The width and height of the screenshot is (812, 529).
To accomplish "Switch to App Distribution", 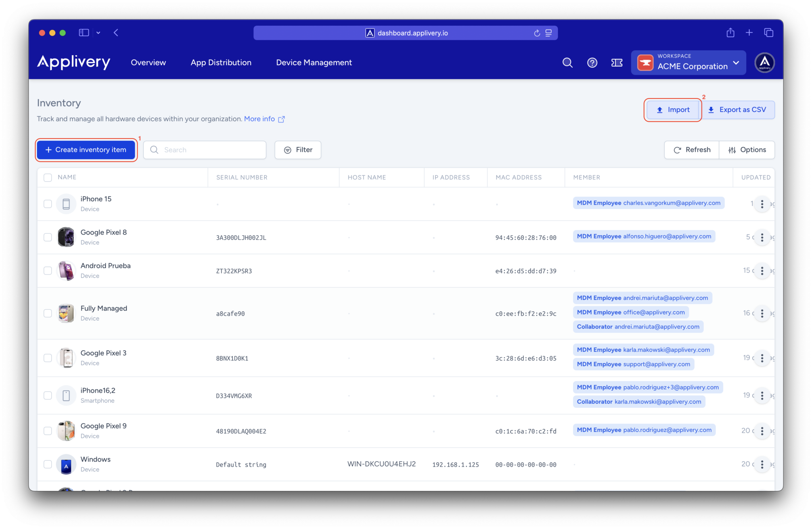I will pos(221,62).
